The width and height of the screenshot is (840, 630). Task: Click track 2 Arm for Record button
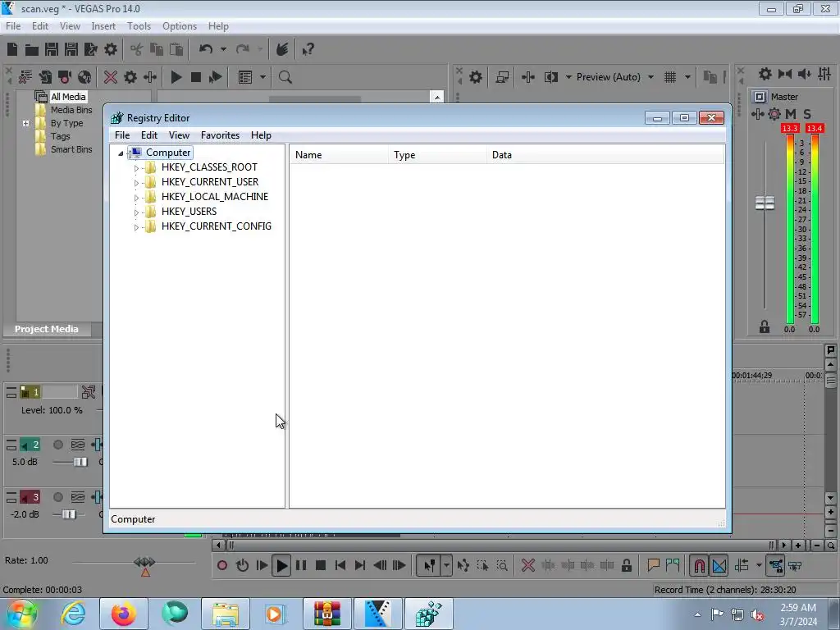click(58, 445)
